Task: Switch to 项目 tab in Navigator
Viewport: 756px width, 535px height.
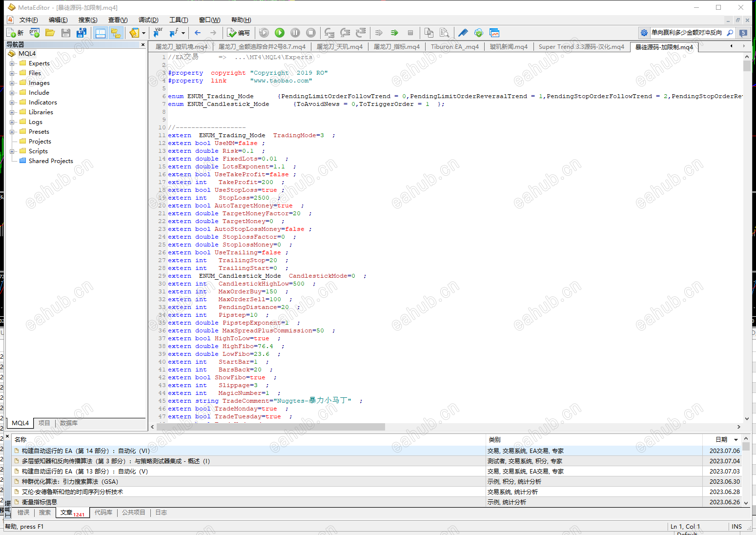Action: click(44, 423)
